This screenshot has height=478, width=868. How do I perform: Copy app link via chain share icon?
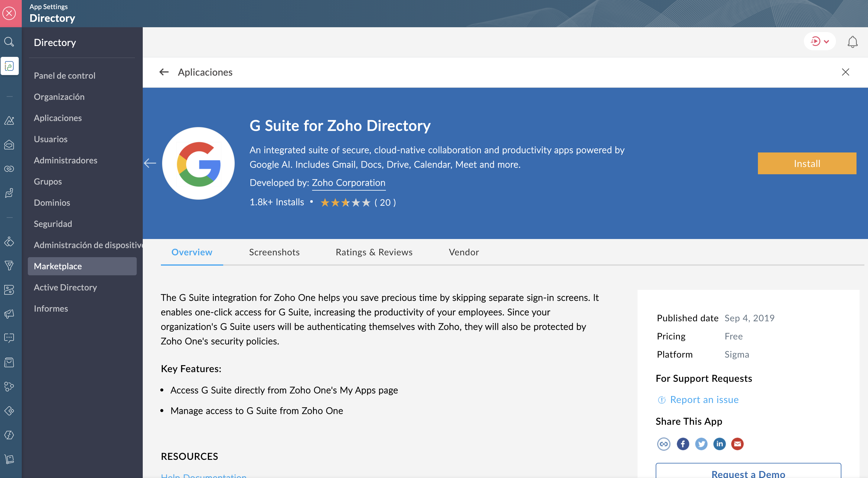[664, 444]
